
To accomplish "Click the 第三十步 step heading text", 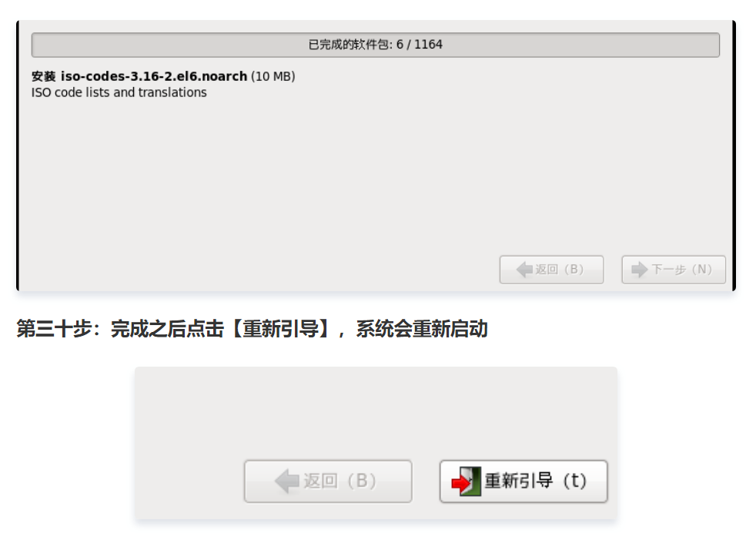I will click(x=54, y=329).
